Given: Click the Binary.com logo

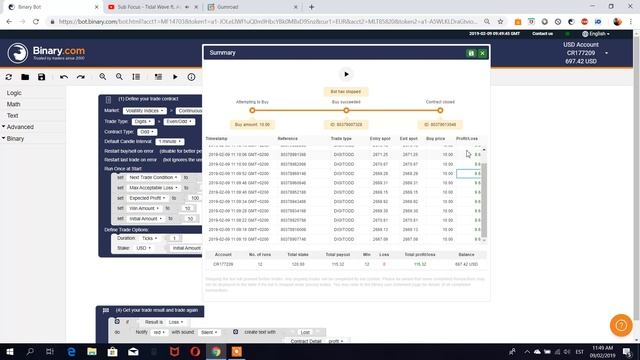Looking at the screenshot, I should pyautogui.click(x=46, y=53).
